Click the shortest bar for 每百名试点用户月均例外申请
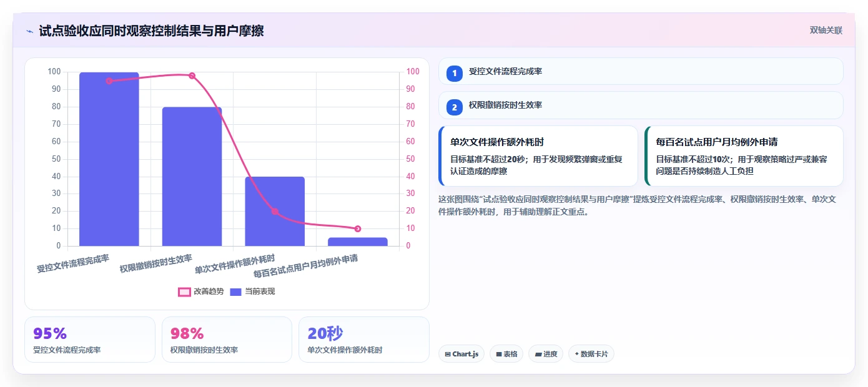 tap(358, 242)
